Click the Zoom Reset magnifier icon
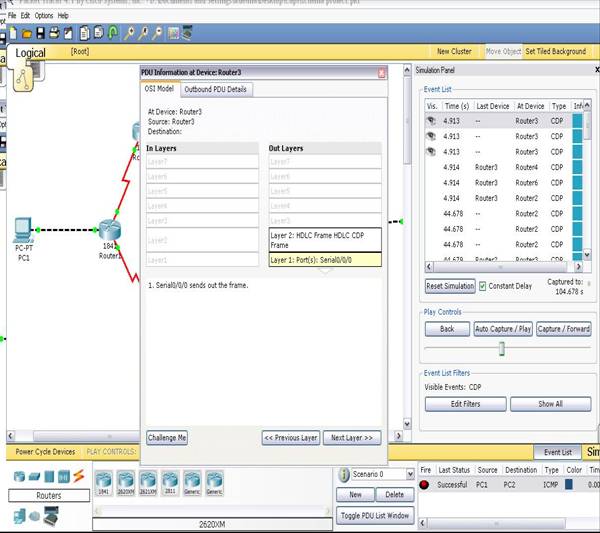 coord(143,34)
